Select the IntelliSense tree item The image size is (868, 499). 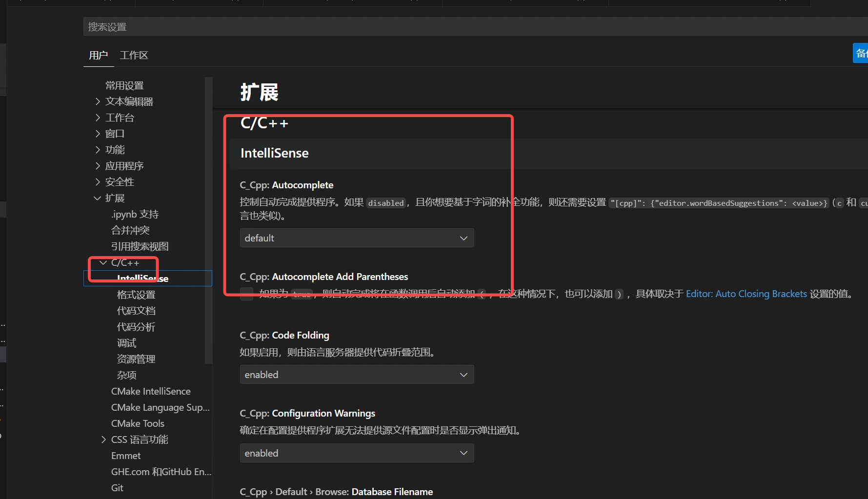(148, 279)
